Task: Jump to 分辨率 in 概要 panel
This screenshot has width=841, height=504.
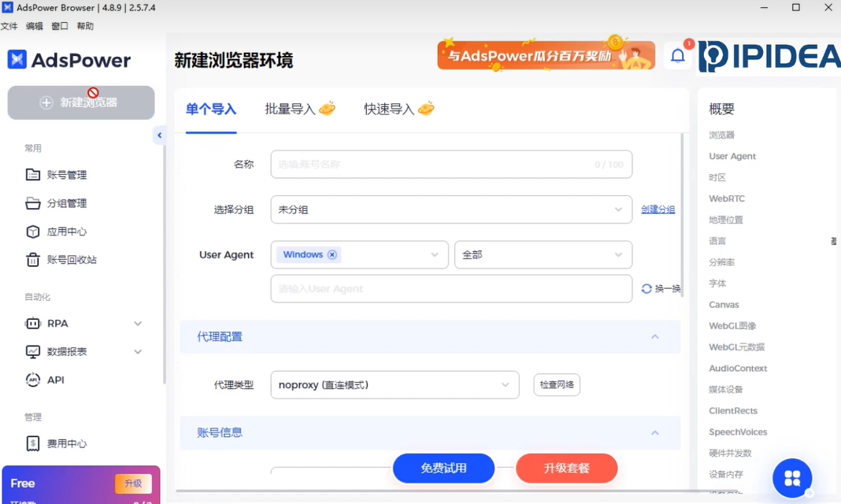Action: tap(721, 262)
